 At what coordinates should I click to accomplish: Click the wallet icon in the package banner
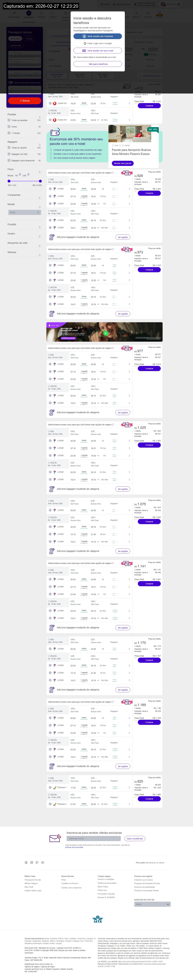coord(55,132)
